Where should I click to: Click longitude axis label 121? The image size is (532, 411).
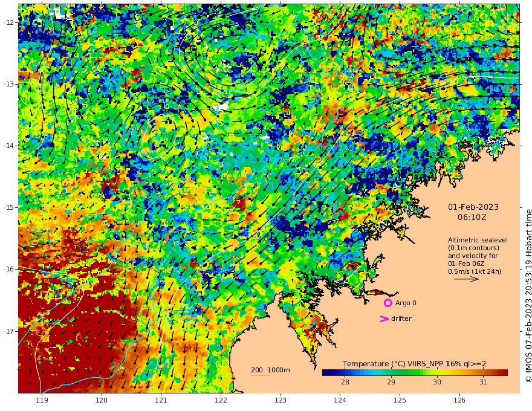point(161,401)
